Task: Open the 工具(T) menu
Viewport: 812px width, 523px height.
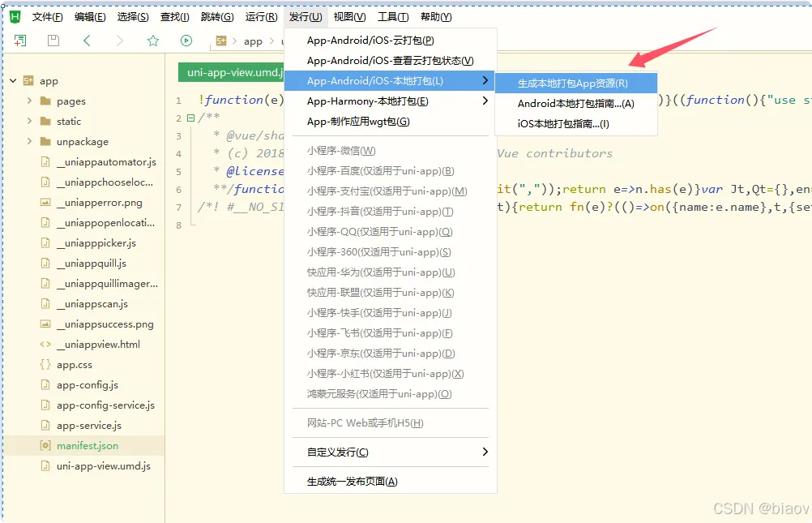Action: click(x=393, y=17)
